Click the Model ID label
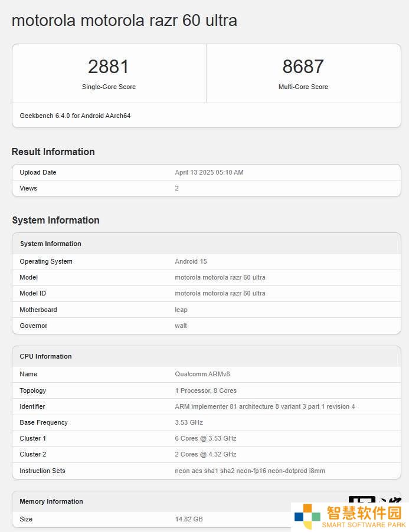This screenshot has height=532, width=409. pos(32,293)
